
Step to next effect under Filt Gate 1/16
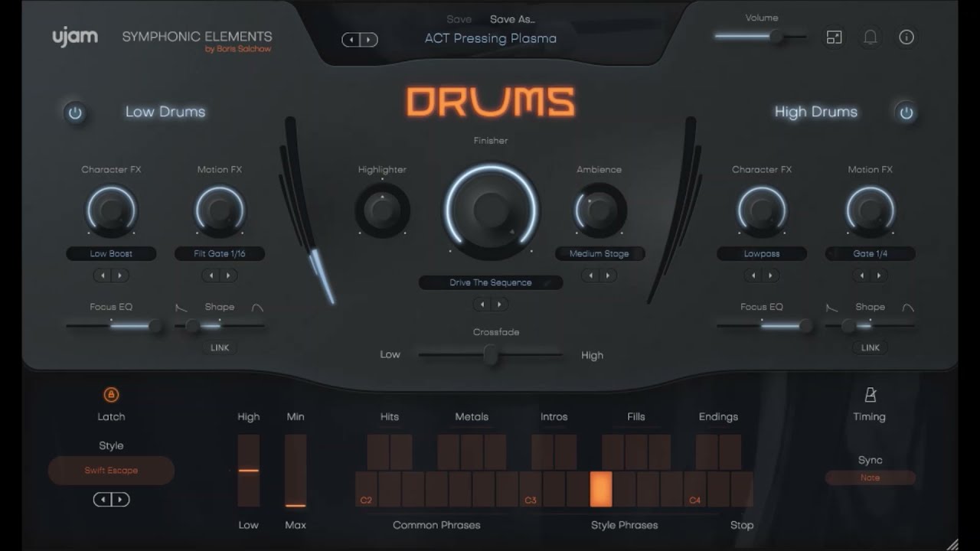coord(228,275)
